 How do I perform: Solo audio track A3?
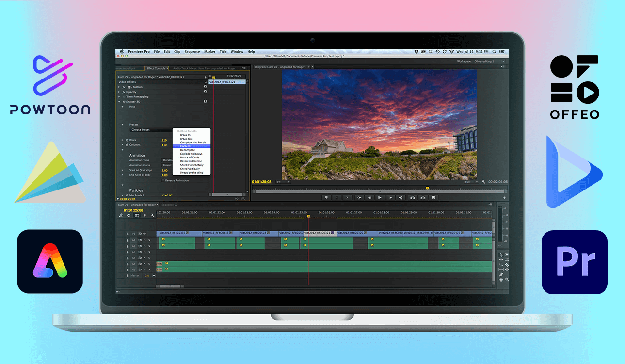(149, 252)
